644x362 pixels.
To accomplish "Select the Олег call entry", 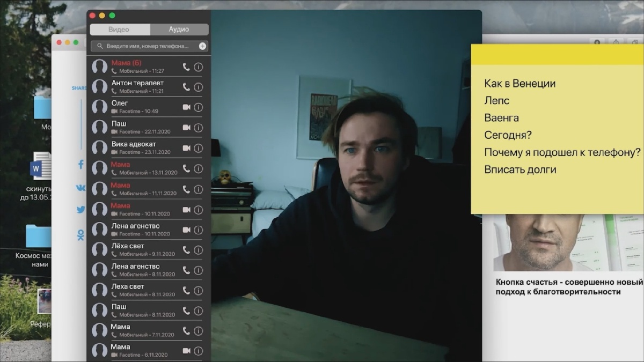I will point(149,107).
